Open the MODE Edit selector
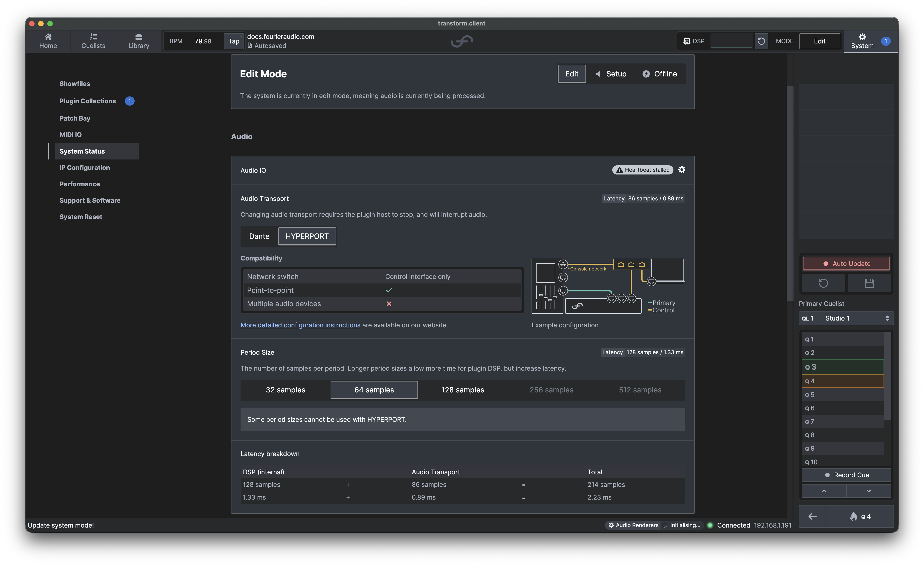Viewport: 924px width, 566px height. click(819, 41)
